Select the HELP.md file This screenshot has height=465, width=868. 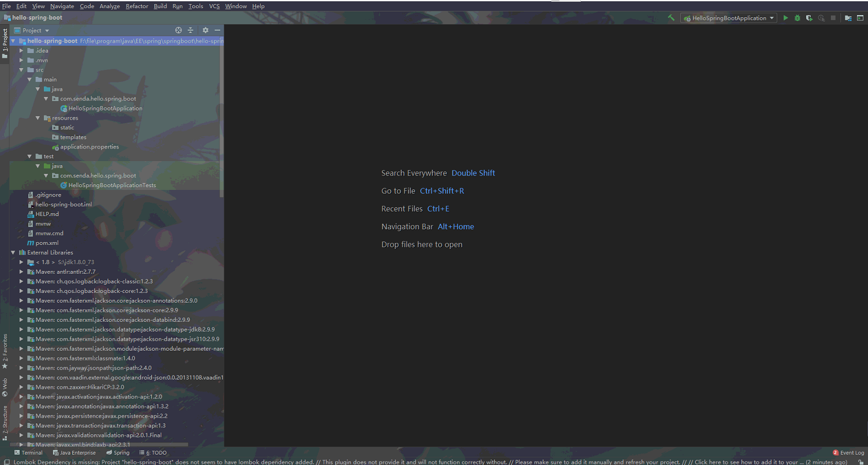pos(43,214)
